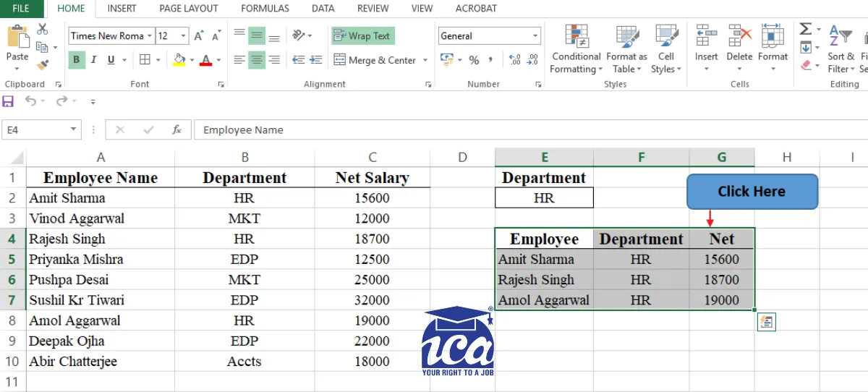Click the Orientation text-angle icon
This screenshot has height=392, width=868.
tap(298, 35)
